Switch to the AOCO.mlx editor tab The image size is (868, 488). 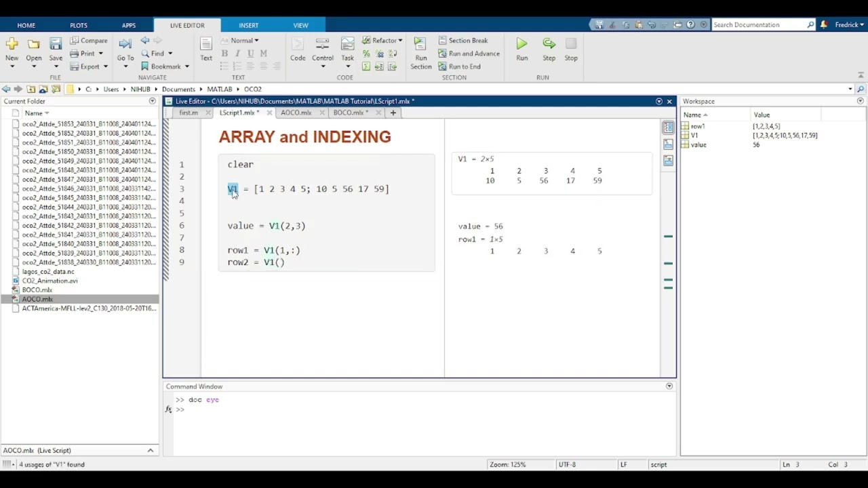pyautogui.click(x=296, y=113)
